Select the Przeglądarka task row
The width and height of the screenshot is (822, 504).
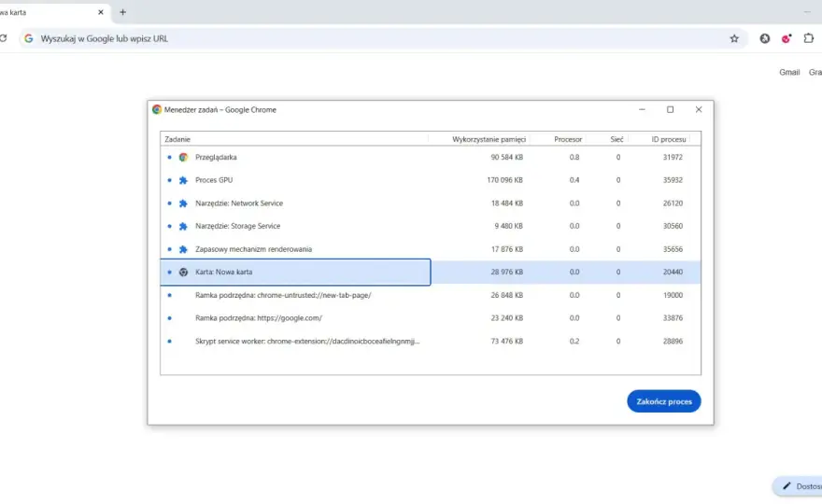431,157
